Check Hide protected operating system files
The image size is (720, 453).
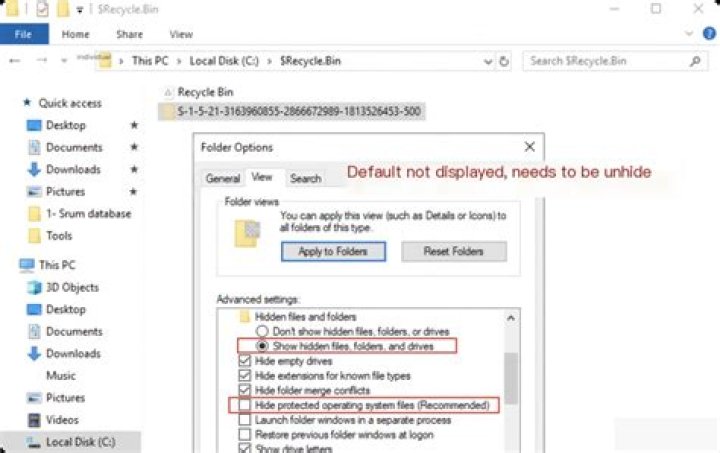[x=244, y=405]
